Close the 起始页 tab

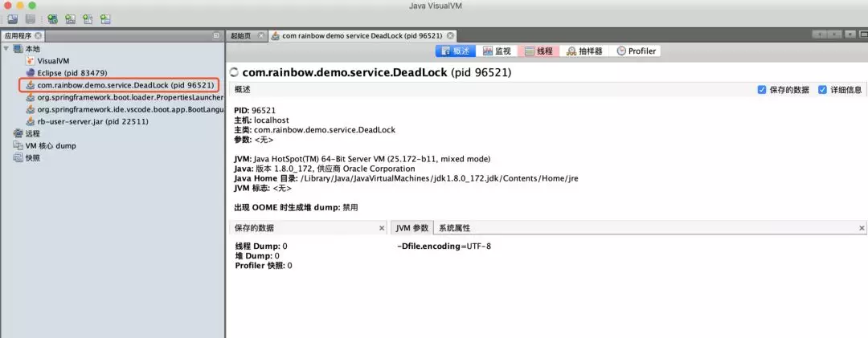[x=260, y=35]
